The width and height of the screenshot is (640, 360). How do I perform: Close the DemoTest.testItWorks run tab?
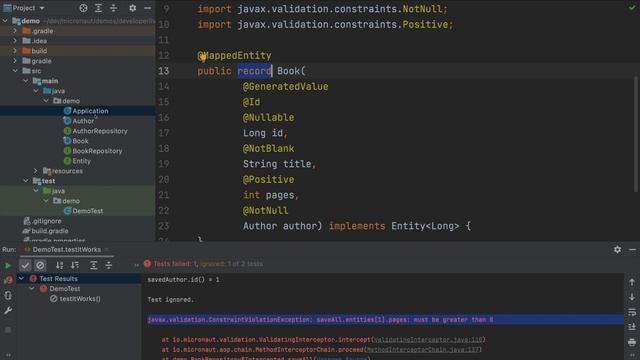[107, 249]
